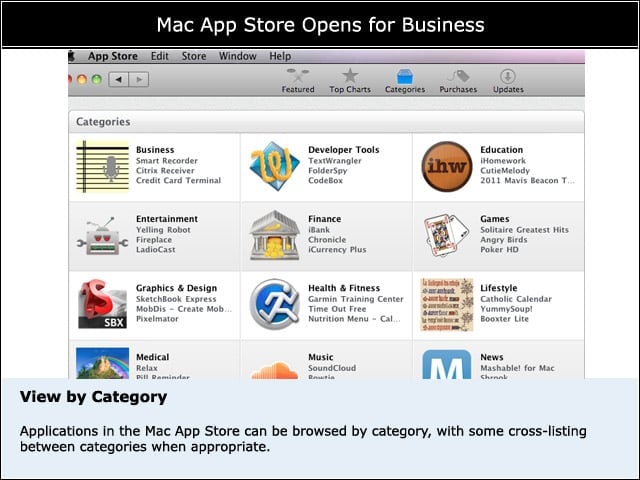
Task: Open the Featured section icon
Action: click(298, 76)
